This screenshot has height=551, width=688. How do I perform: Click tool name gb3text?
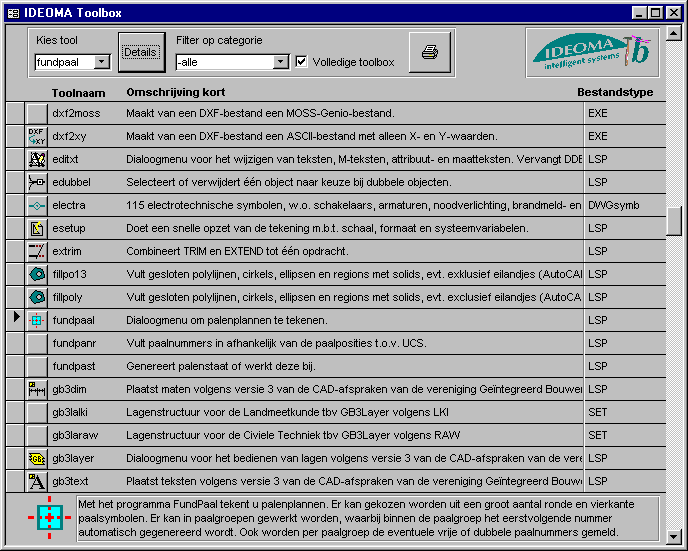pos(70,481)
